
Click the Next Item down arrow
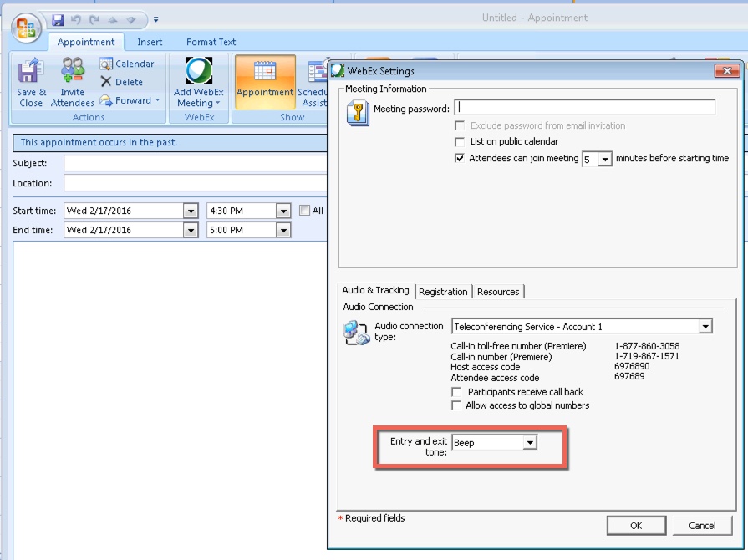[x=130, y=20]
